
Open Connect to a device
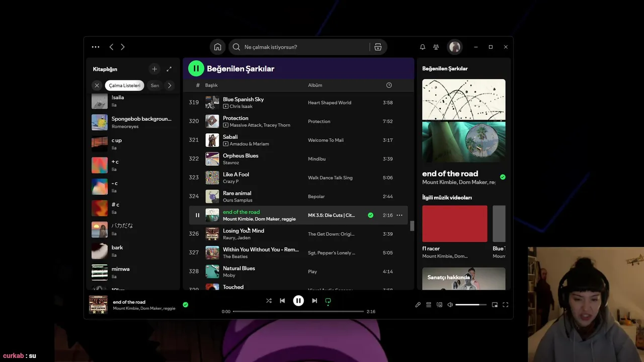tap(439, 305)
